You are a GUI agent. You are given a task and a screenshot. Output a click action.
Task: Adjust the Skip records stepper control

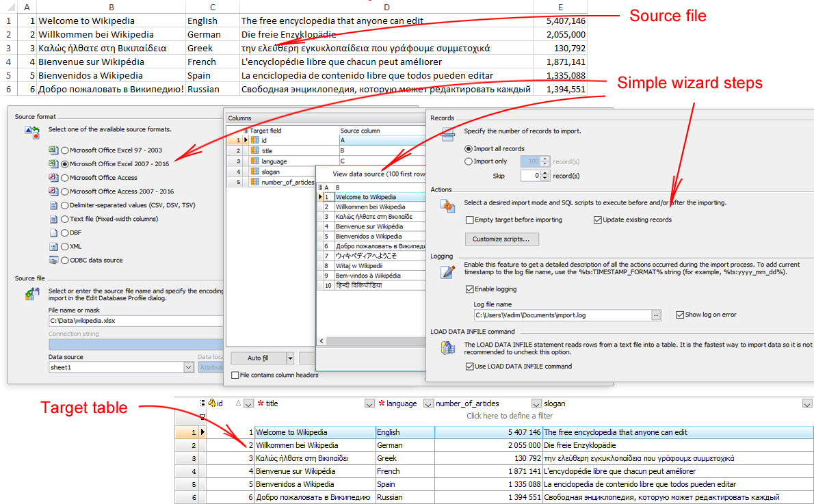544,176
